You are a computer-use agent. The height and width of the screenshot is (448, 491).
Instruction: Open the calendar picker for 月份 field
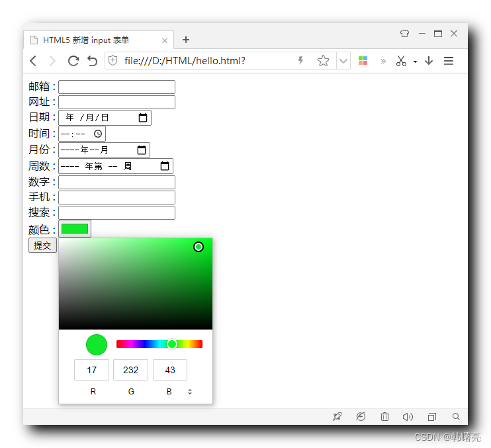[142, 150]
